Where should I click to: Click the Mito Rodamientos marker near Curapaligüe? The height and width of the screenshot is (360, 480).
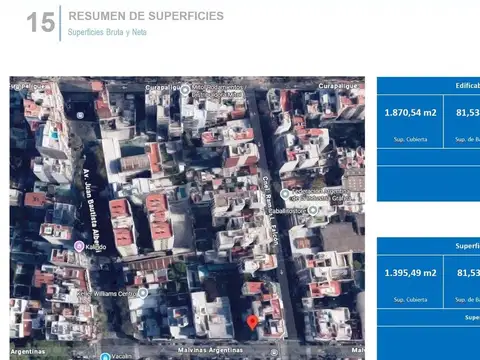185,90
